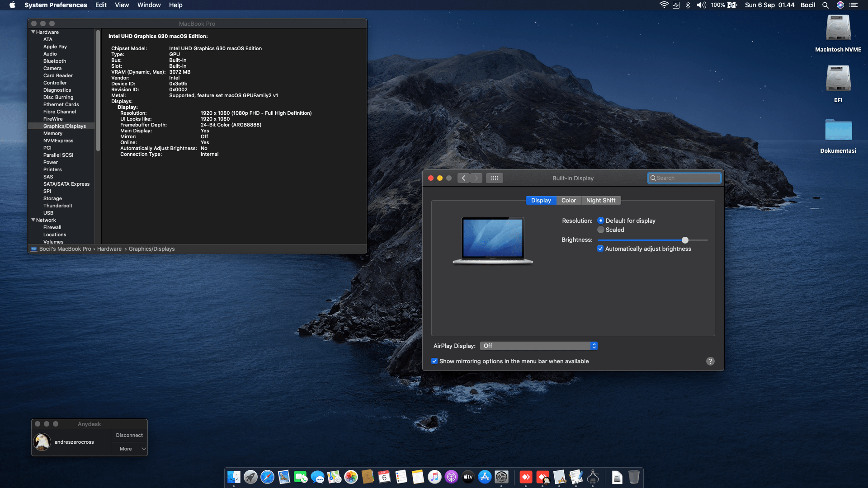
Task: Open Safari browser in the dock
Action: 267,477
